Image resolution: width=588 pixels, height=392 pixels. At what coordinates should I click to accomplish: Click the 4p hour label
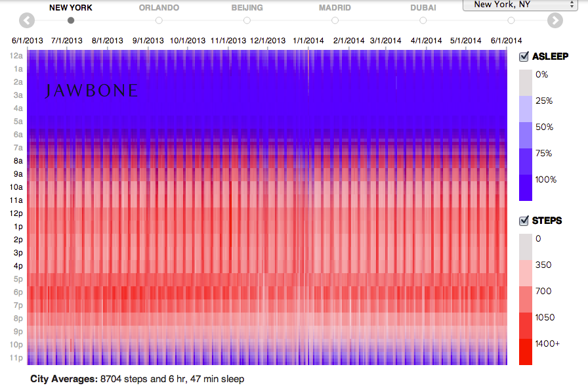point(18,266)
